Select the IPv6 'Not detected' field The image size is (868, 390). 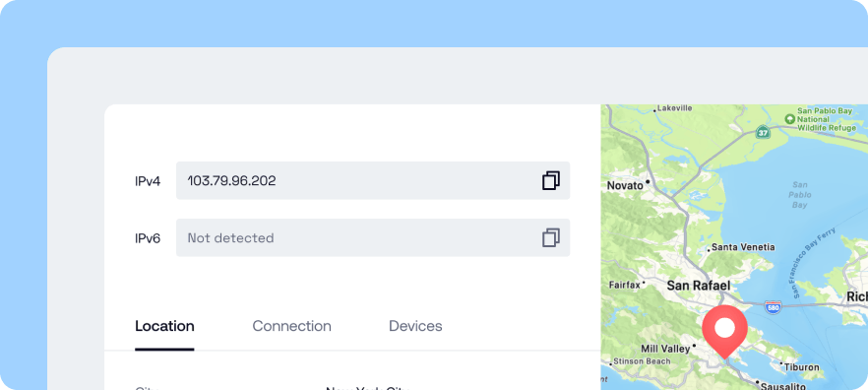(373, 237)
